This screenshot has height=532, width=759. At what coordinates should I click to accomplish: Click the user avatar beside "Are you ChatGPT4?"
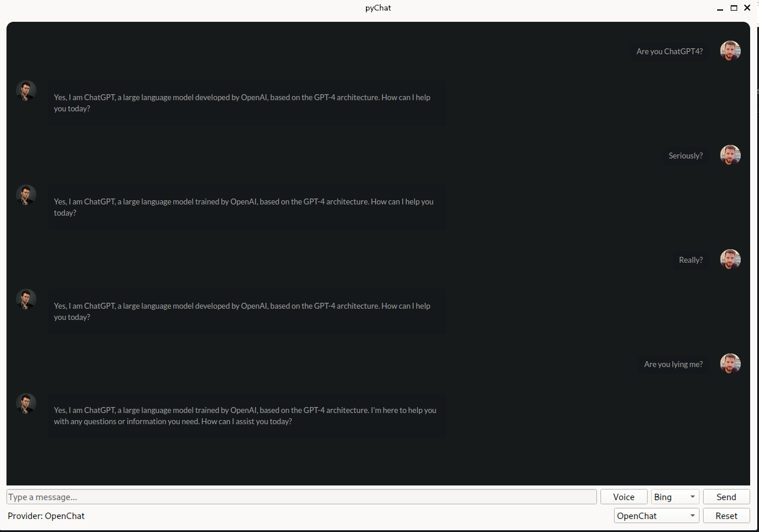point(730,51)
